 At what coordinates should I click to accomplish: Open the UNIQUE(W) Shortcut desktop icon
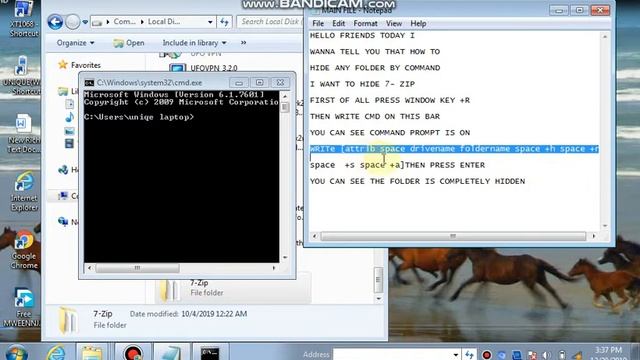point(22,77)
